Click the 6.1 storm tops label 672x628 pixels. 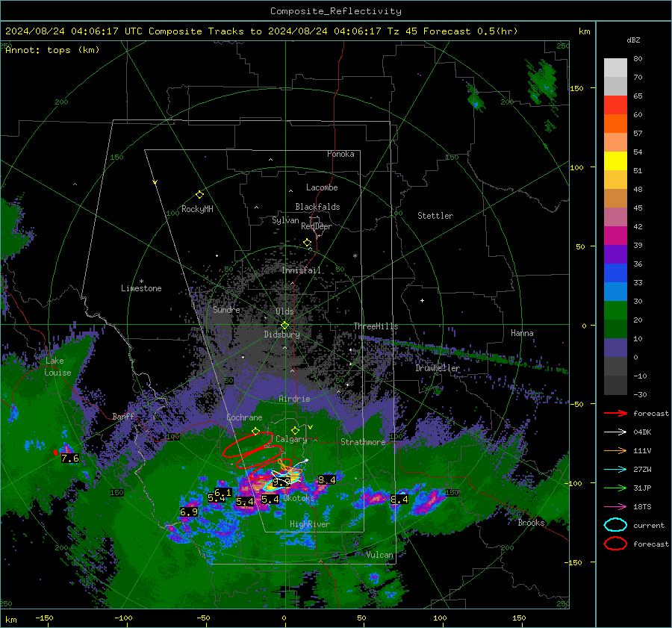pyautogui.click(x=223, y=493)
